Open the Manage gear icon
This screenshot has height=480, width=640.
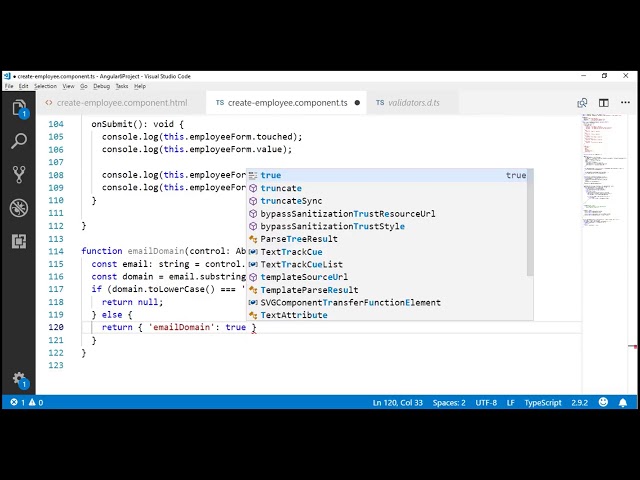click(19, 380)
